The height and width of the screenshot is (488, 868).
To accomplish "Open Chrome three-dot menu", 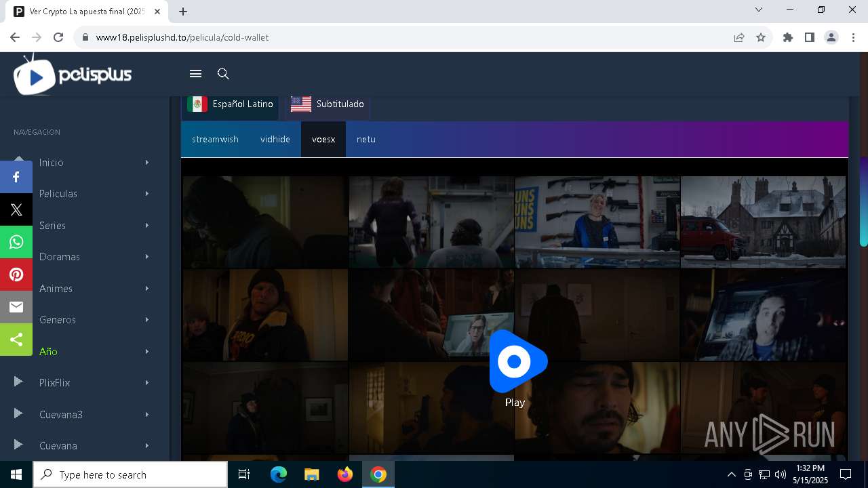I will (853, 37).
